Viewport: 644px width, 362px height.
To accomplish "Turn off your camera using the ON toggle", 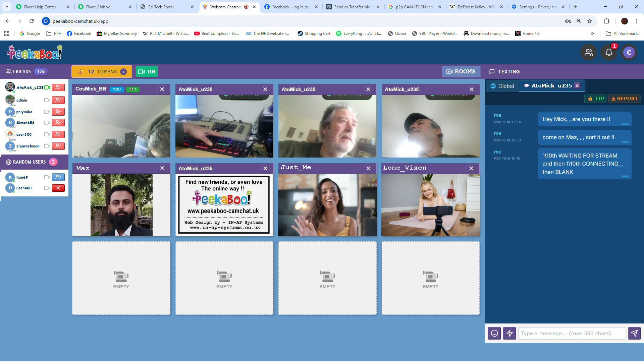I will click(x=147, y=71).
